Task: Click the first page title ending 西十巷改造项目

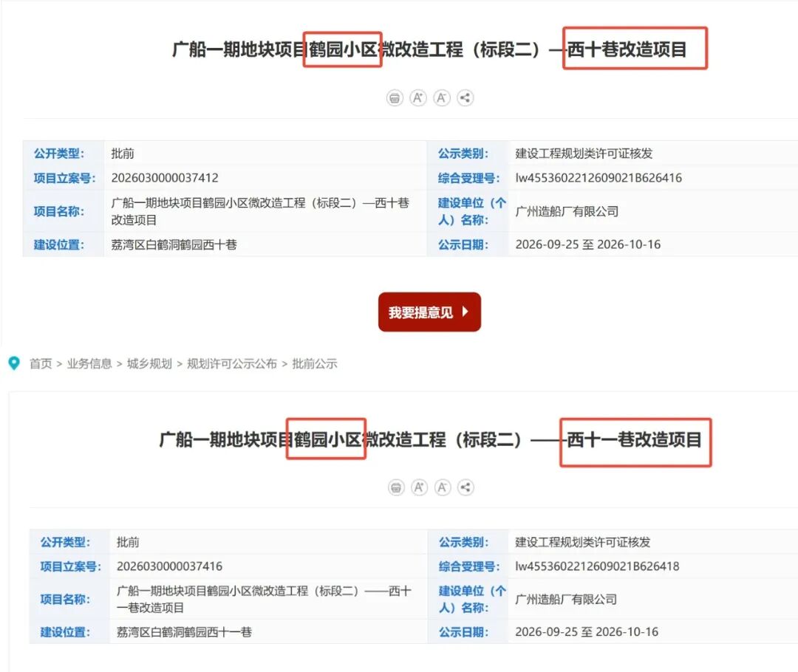Action: tap(429, 49)
